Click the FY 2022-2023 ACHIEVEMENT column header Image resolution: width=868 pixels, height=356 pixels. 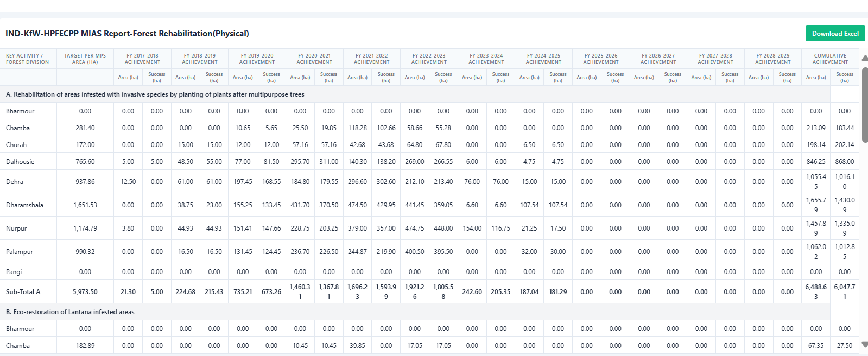pos(429,59)
